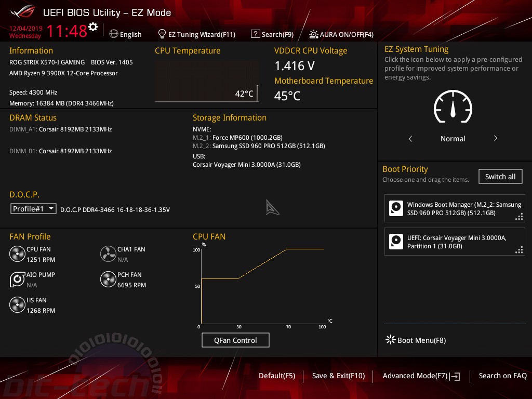
Task: Click the Search question mark icon
Action: [x=255, y=34]
